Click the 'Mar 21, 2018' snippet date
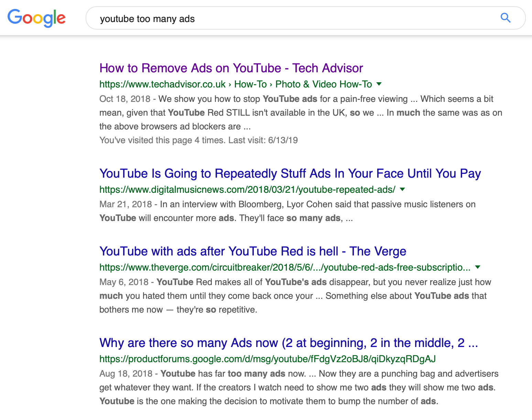This screenshot has height=420, width=532. 126,204
